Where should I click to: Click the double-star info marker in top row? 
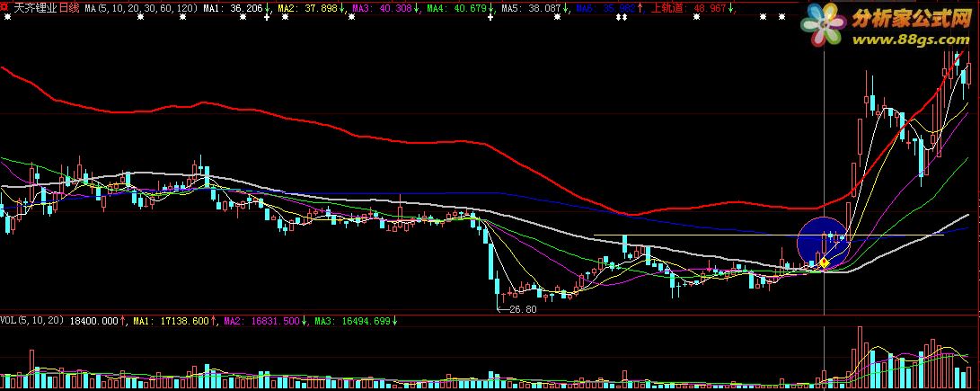point(622,17)
